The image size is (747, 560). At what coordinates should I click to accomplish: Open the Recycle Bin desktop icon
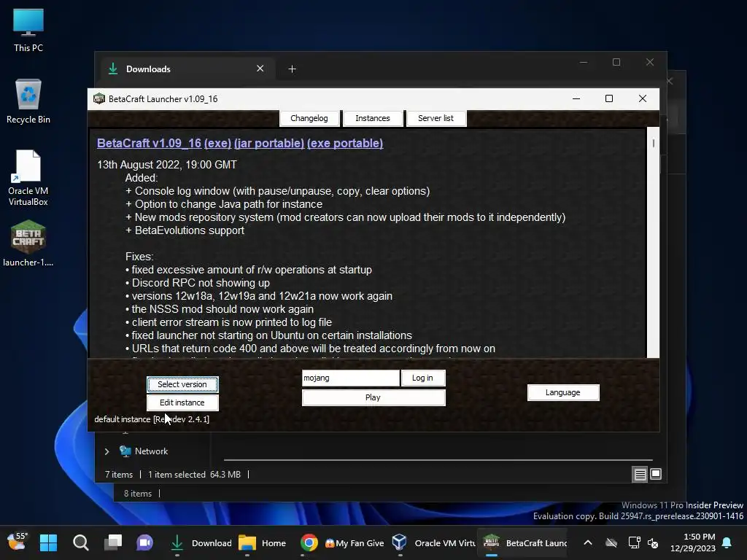(28, 101)
